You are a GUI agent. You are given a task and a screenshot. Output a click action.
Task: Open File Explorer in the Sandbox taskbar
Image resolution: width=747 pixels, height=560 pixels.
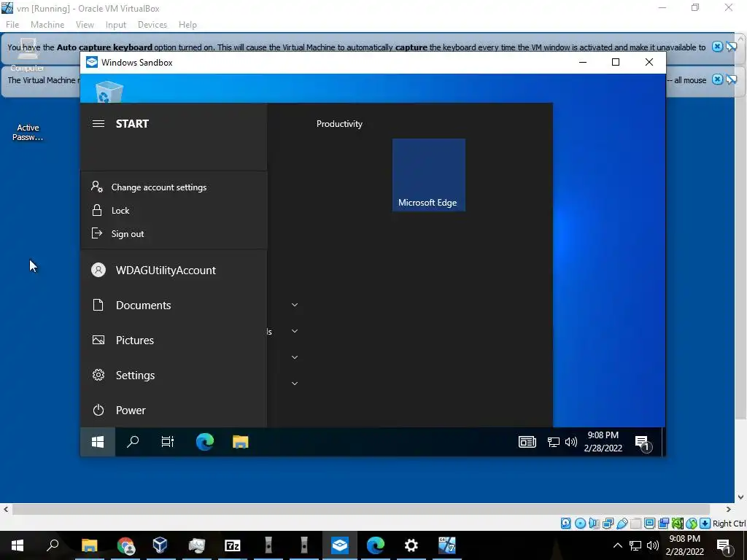[x=241, y=443]
